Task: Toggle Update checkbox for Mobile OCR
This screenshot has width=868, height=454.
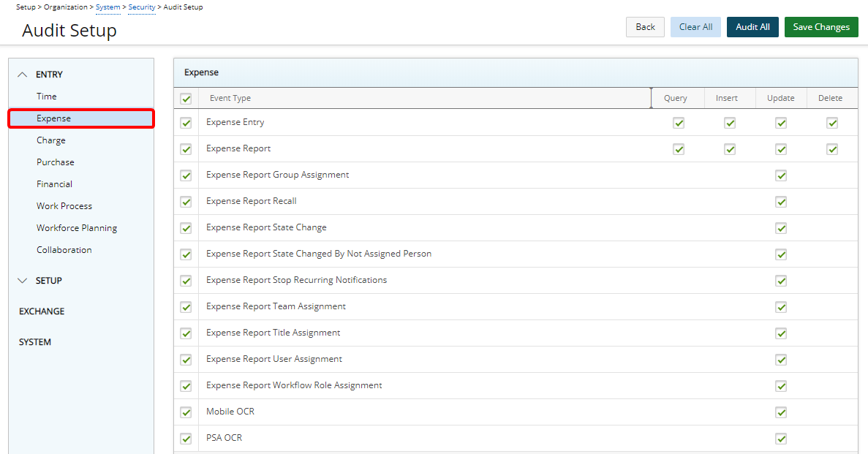Action: tap(781, 412)
